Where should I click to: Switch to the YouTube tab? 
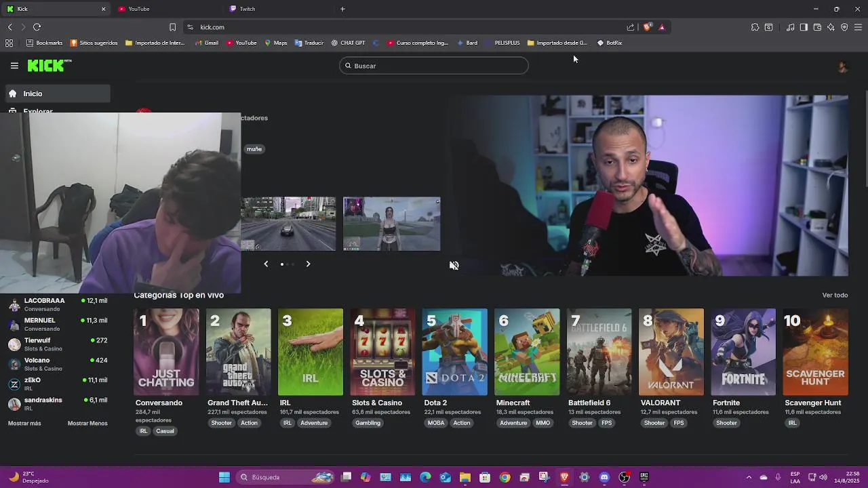tap(166, 9)
